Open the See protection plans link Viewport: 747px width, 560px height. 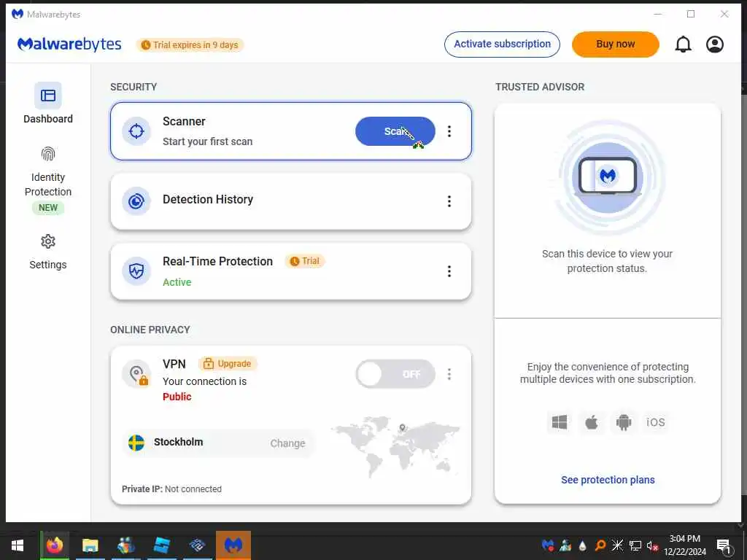608,480
